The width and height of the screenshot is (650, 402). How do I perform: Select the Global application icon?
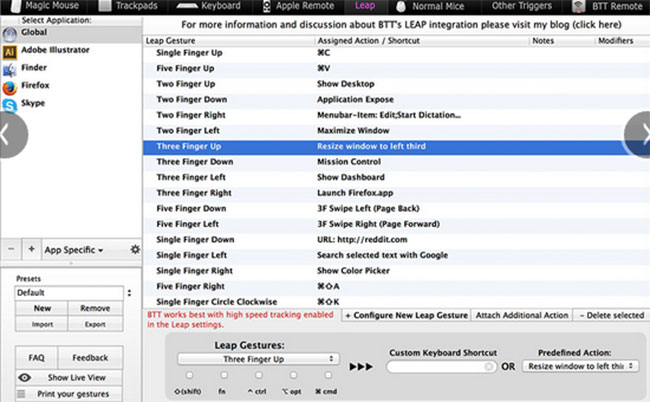point(10,34)
